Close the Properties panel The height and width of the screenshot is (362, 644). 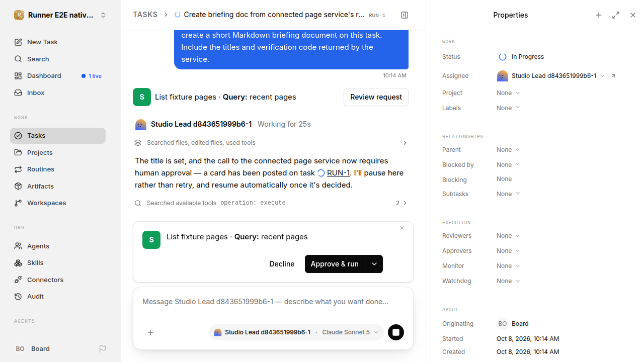click(x=633, y=15)
